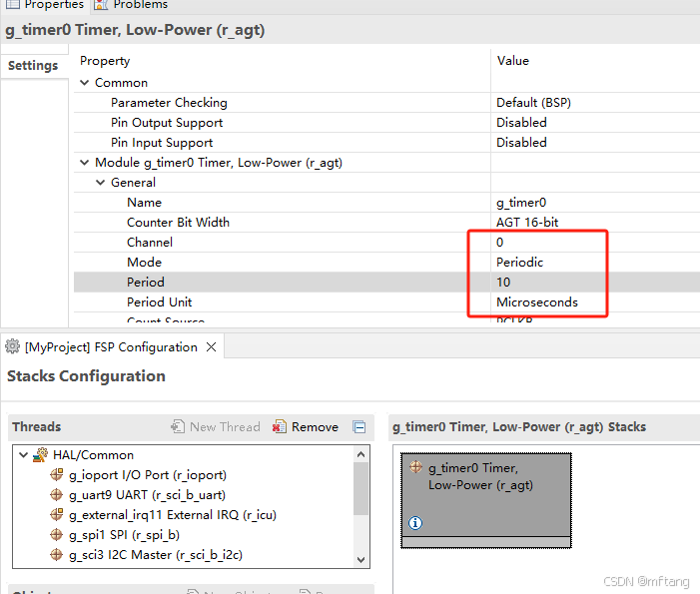Switch to the Properties tab
The image size is (700, 594).
[x=45, y=4]
